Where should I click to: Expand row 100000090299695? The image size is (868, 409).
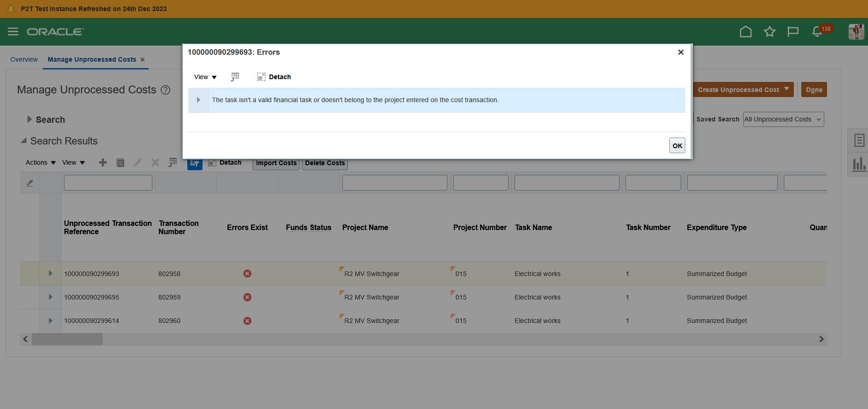50,297
